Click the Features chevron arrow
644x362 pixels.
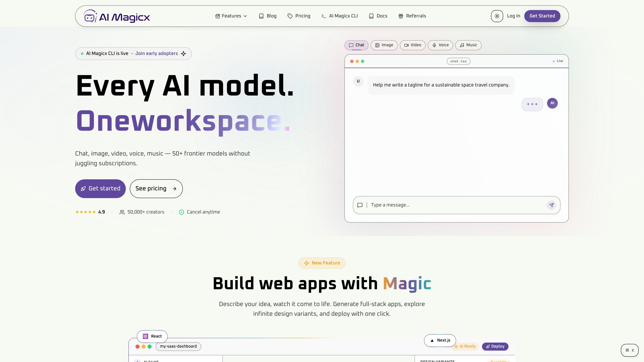pyautogui.click(x=245, y=16)
